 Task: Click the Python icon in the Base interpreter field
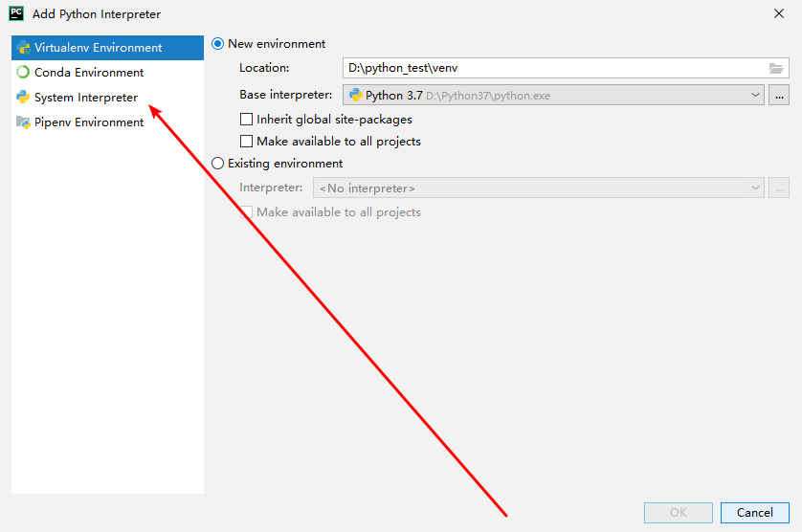(355, 95)
